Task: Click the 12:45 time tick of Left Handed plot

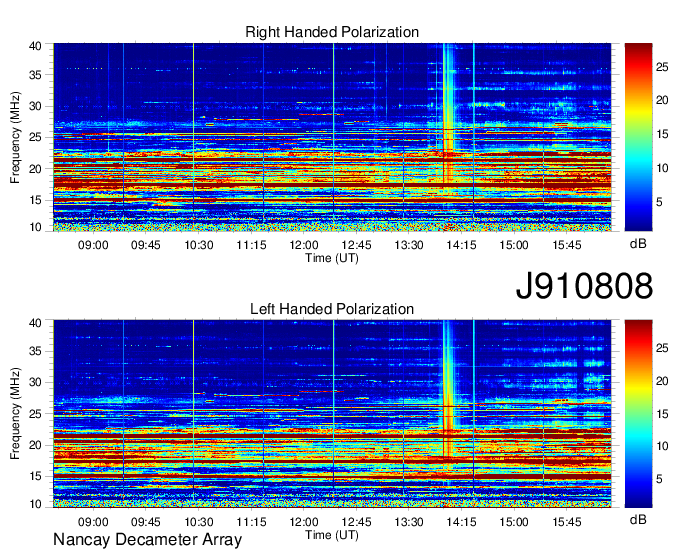Action: (356, 522)
